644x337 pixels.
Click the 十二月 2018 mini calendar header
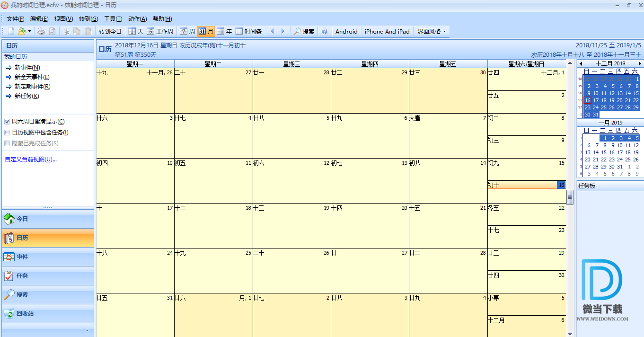click(x=610, y=63)
